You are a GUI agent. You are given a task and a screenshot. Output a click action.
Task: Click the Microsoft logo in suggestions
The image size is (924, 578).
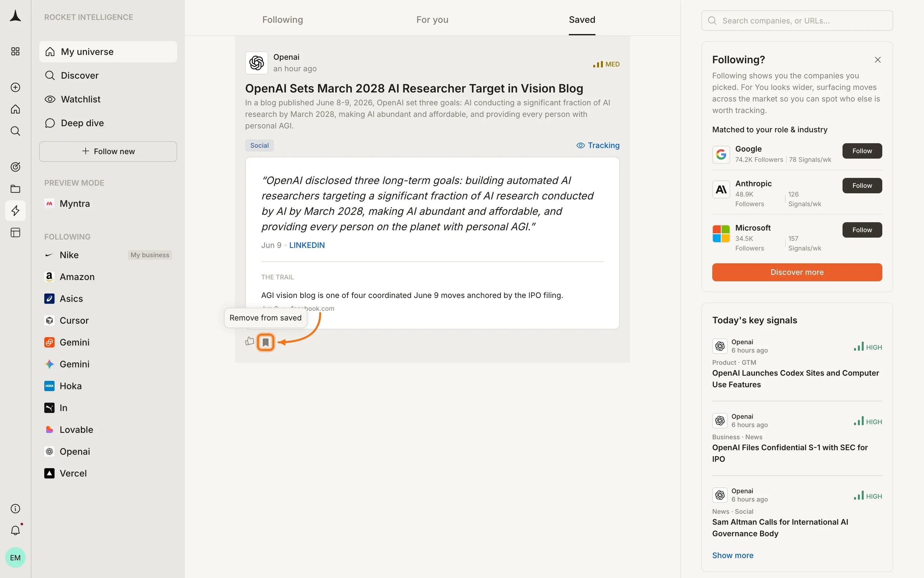[721, 233]
